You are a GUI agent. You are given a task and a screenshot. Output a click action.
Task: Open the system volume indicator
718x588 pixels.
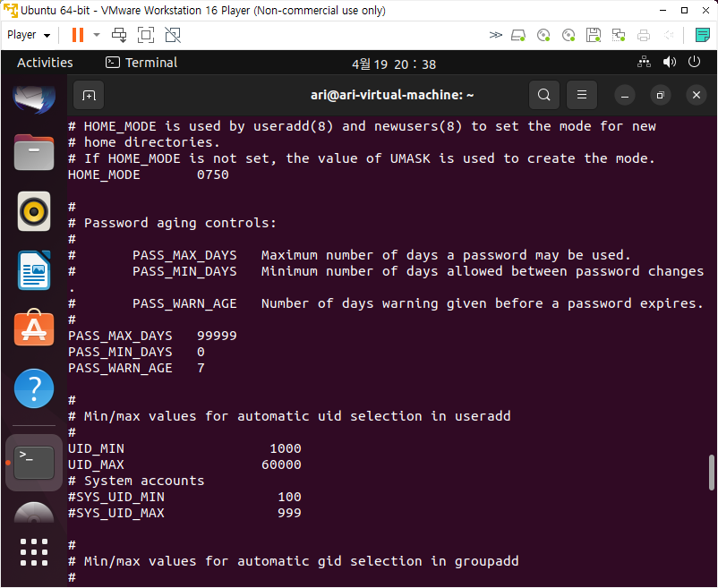click(x=669, y=63)
